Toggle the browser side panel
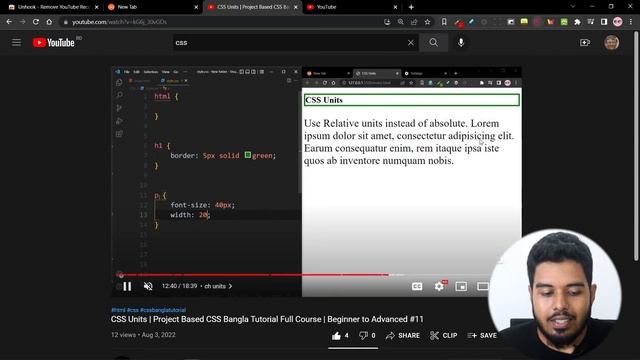 [604, 22]
